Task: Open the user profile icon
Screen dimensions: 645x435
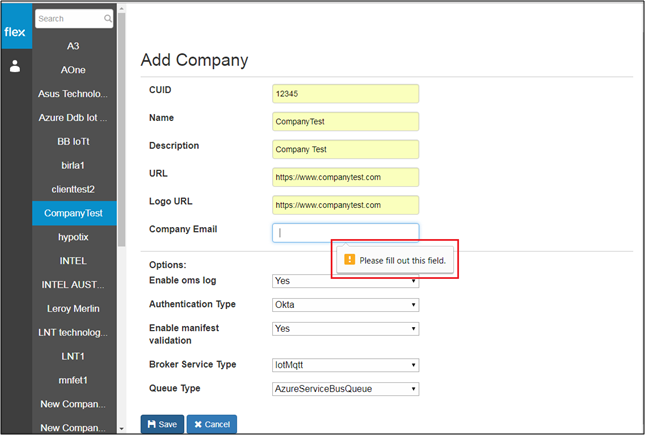Action: [x=15, y=66]
